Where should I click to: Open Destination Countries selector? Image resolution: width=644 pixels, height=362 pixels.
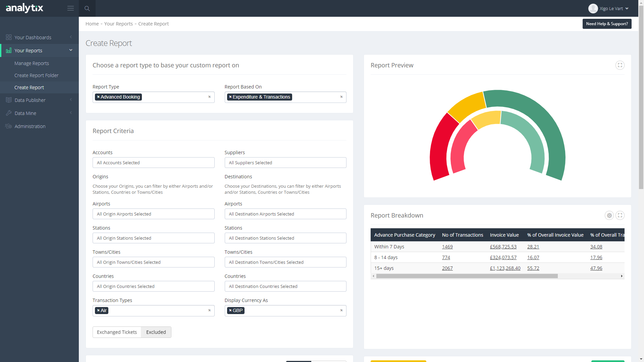pos(285,286)
